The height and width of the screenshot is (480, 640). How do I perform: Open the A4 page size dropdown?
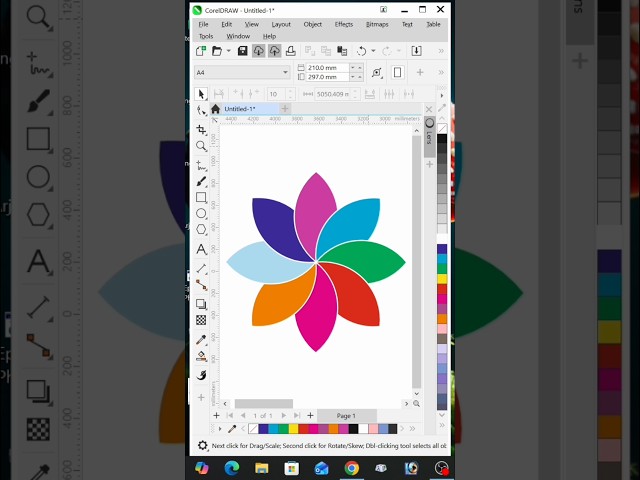[242, 73]
